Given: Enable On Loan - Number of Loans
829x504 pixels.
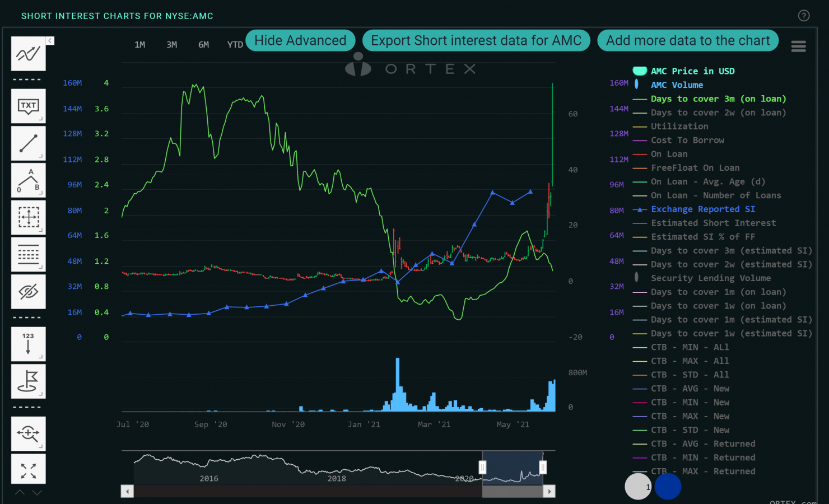Looking at the screenshot, I should (x=716, y=195).
